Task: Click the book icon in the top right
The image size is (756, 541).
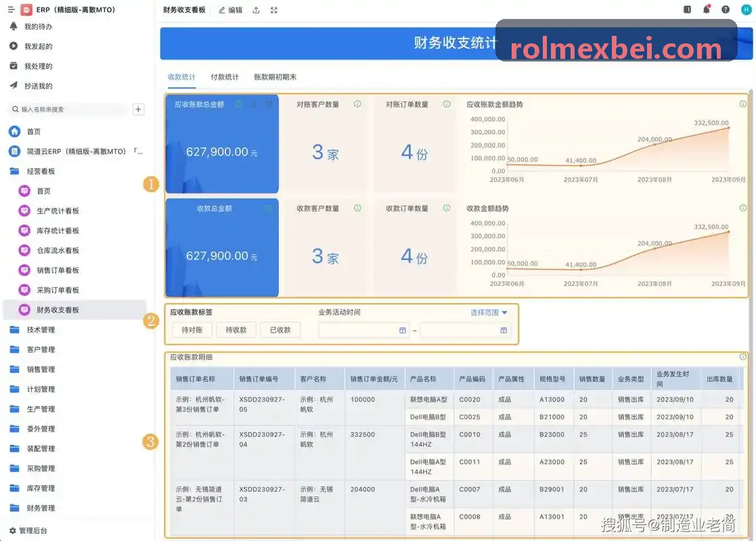Action: tap(687, 9)
